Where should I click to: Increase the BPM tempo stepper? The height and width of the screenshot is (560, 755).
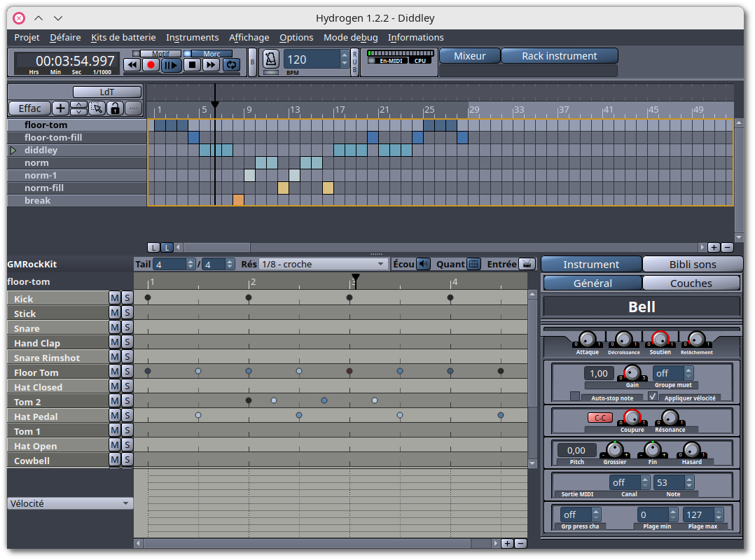(x=345, y=55)
